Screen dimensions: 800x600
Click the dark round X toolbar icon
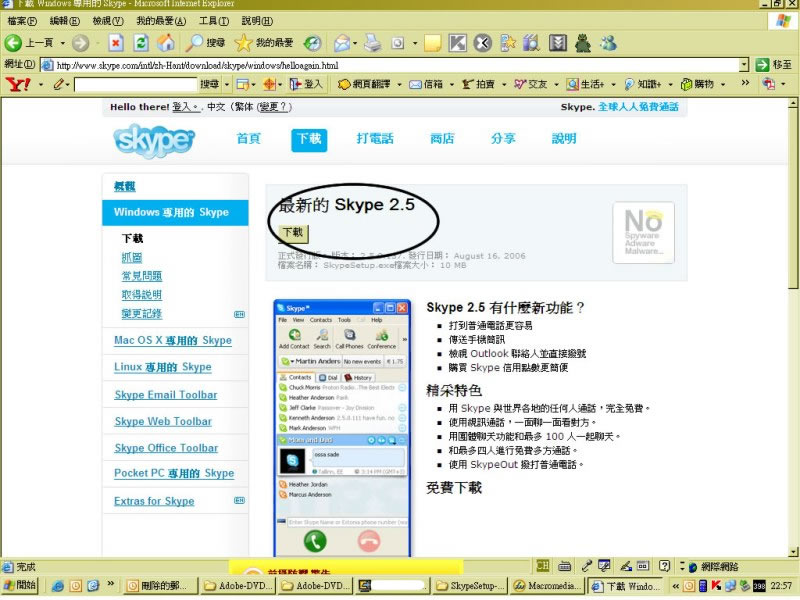[x=482, y=43]
